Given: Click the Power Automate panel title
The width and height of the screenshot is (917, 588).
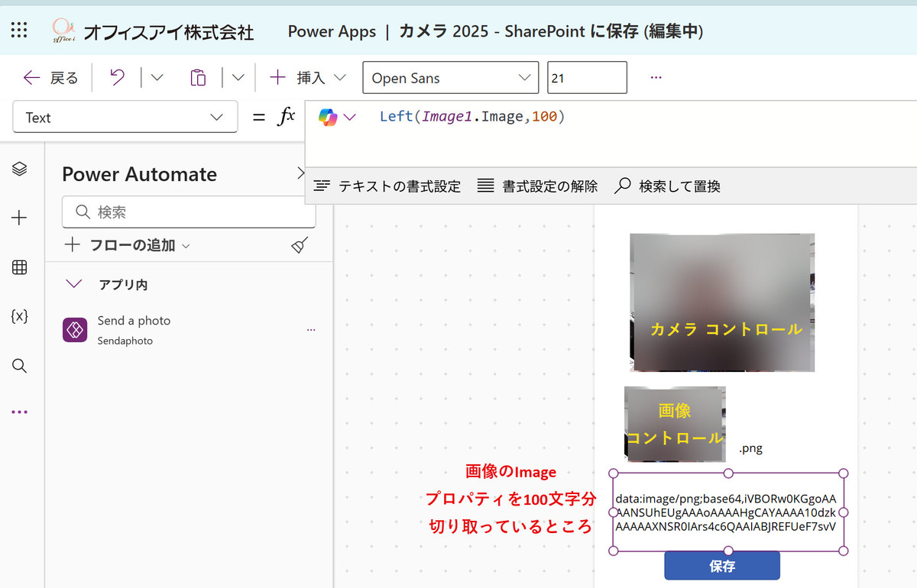Looking at the screenshot, I should (140, 174).
